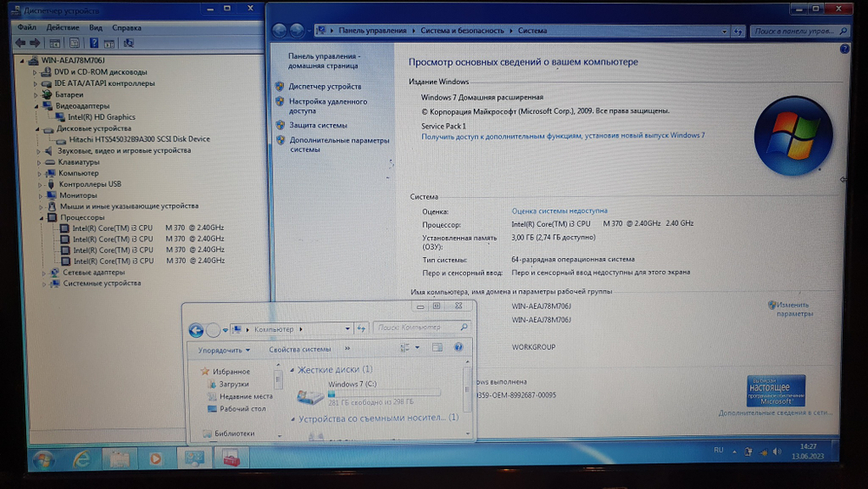Toggle preview pane icon in explorer
This screenshot has width=868, height=489.
(437, 347)
